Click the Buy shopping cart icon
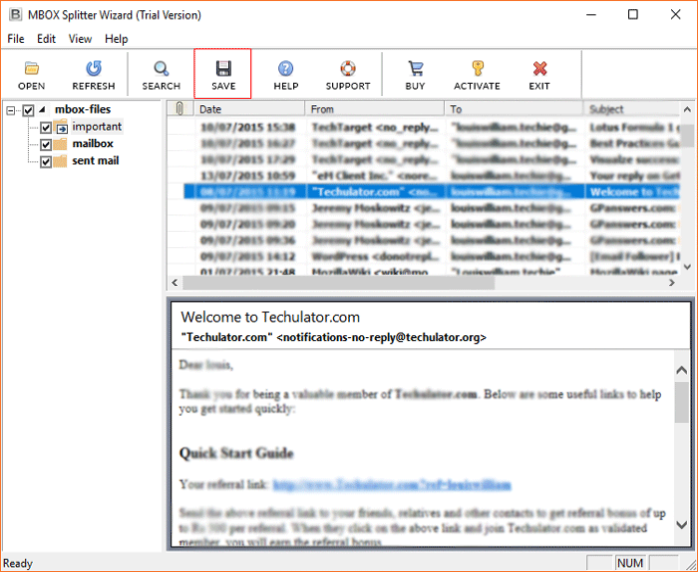Image resolution: width=698 pixels, height=572 pixels. tap(415, 69)
